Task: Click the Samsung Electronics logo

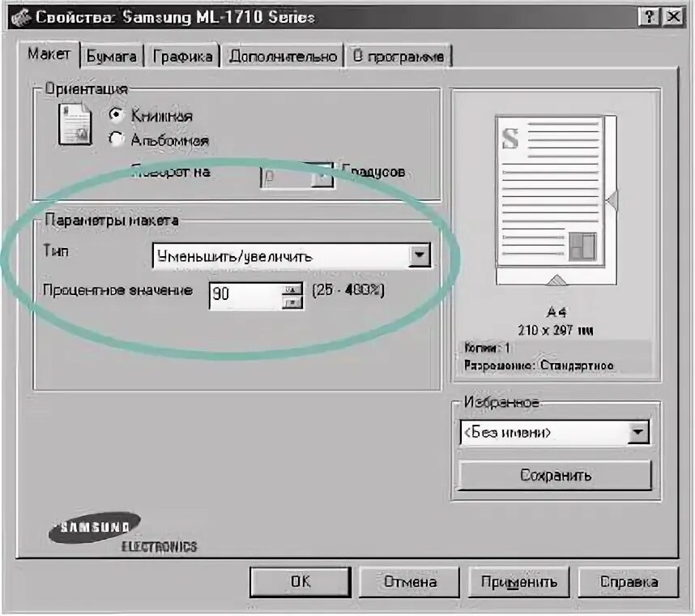Action: pyautogui.click(x=122, y=533)
